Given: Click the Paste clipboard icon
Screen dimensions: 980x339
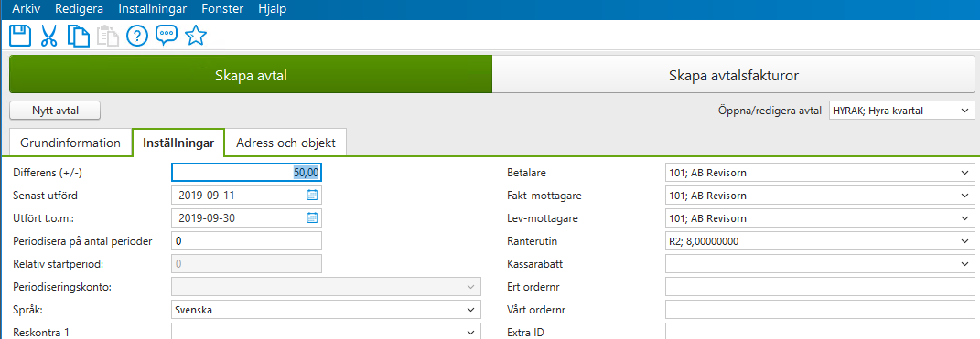Looking at the screenshot, I should tap(107, 36).
